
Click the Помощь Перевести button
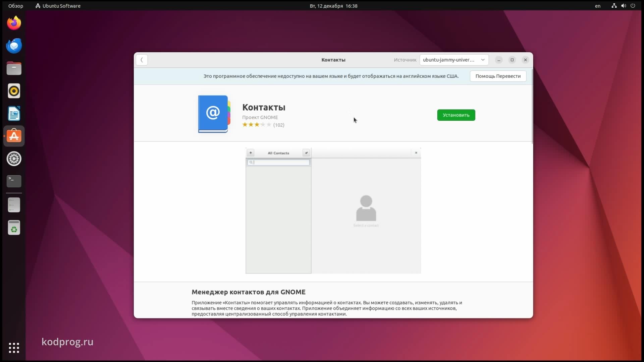pos(498,76)
